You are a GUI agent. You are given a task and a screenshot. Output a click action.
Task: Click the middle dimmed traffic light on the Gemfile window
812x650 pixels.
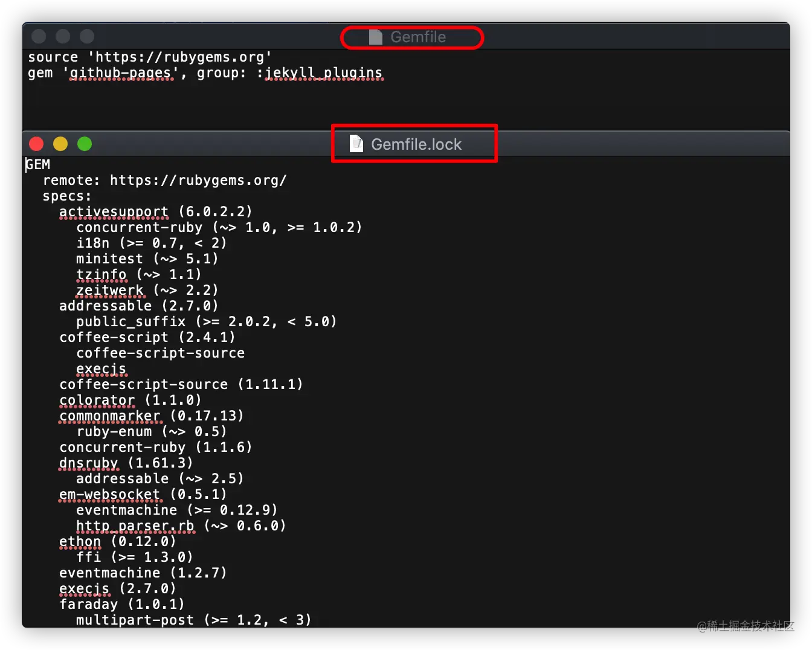click(63, 36)
